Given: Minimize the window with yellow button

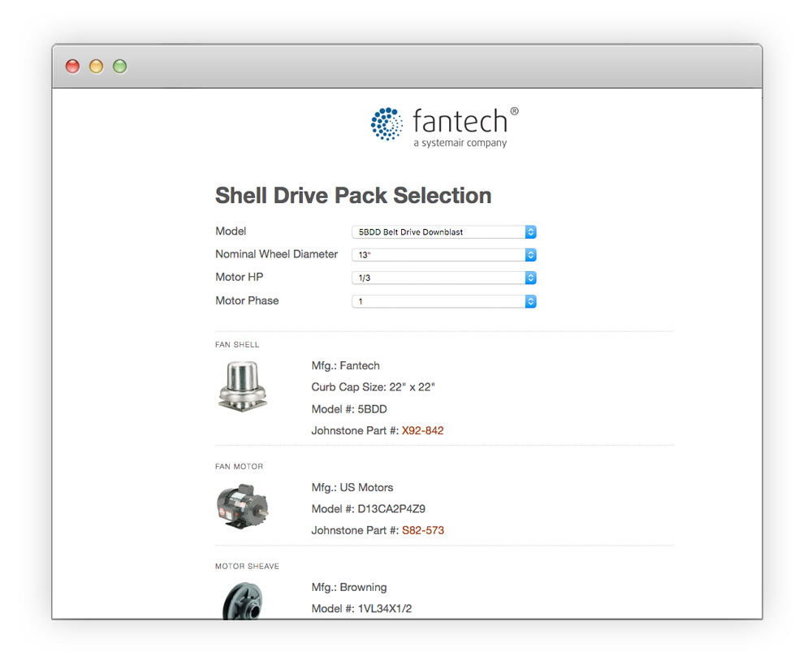Looking at the screenshot, I should 97,67.
